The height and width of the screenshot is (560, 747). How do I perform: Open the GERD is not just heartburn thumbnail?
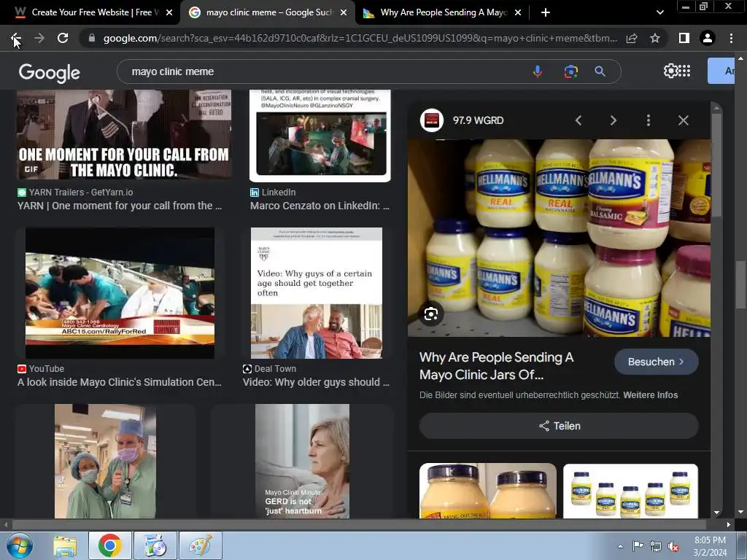(302, 461)
